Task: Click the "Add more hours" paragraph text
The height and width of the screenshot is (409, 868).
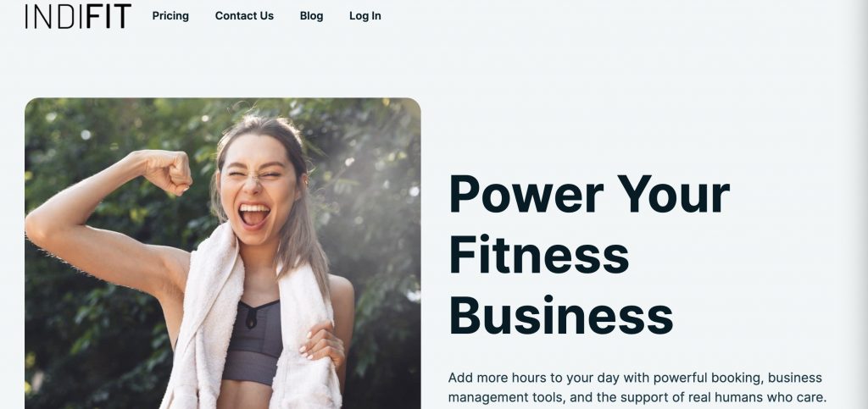Action: click(x=637, y=388)
